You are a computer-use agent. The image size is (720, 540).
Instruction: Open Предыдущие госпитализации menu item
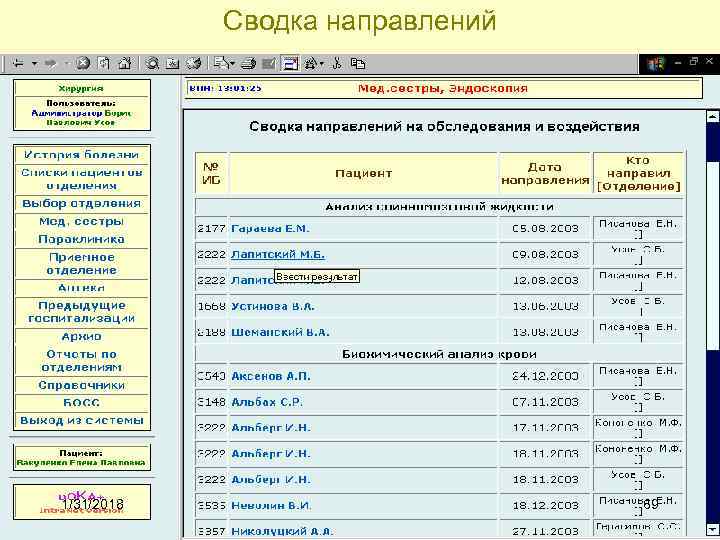click(81, 312)
